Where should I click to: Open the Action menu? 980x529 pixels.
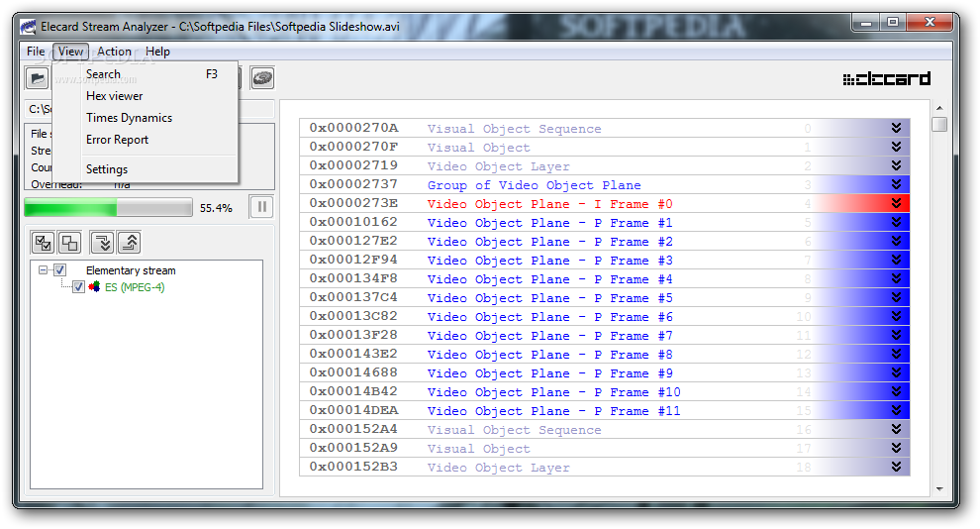pos(114,52)
